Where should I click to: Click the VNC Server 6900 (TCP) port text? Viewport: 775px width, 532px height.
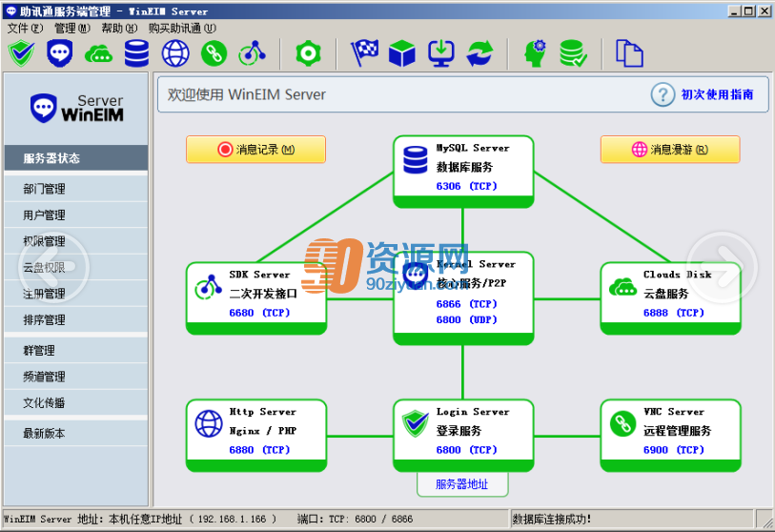coord(674,449)
